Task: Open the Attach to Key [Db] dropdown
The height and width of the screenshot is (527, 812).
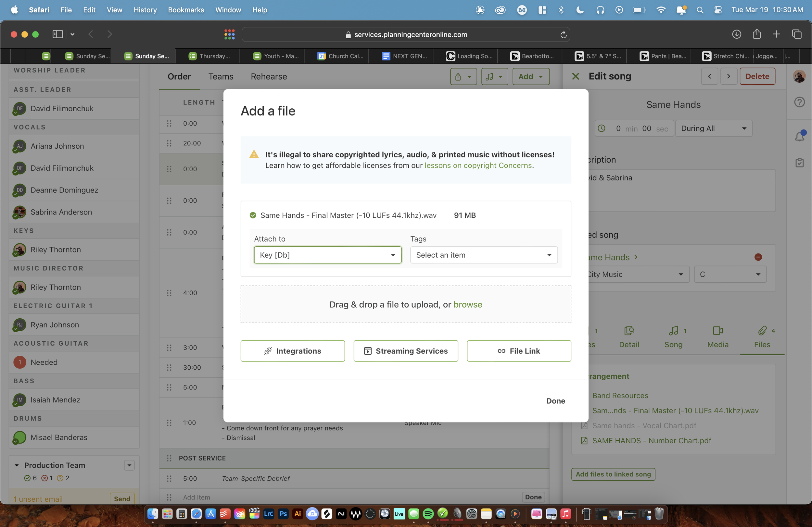Action: click(x=327, y=255)
